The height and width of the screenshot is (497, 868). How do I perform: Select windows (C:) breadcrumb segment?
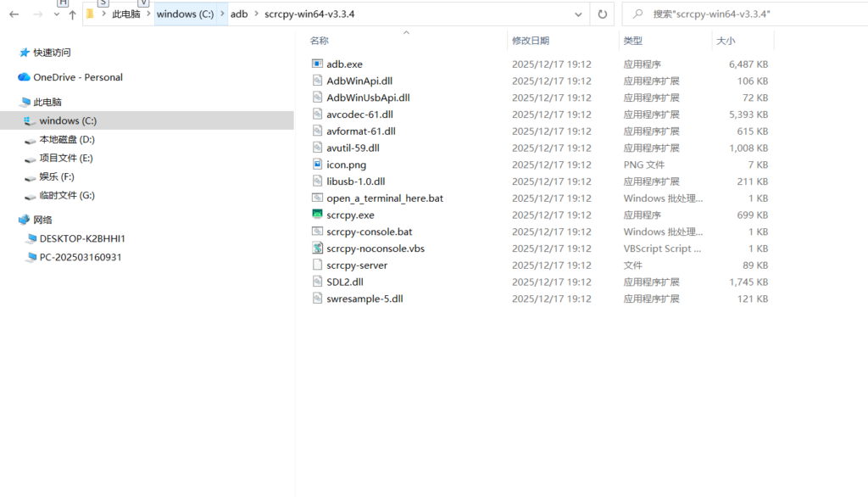[185, 14]
